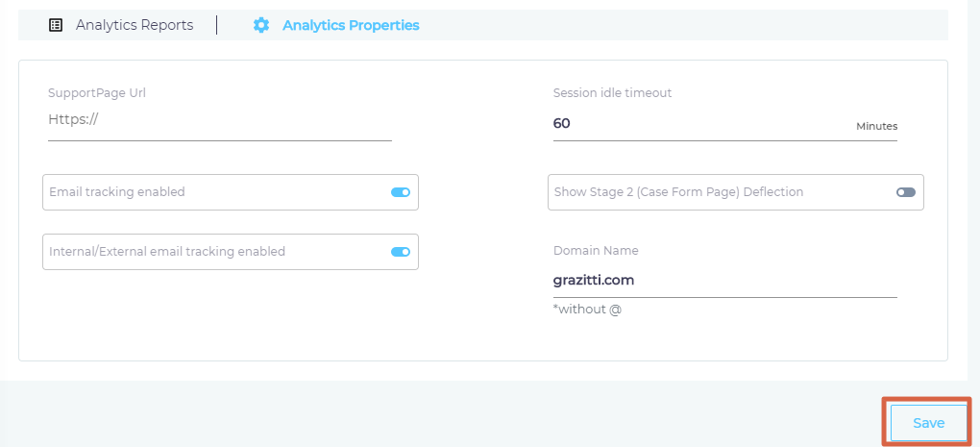Click the Session idle timeout label
The height and width of the screenshot is (447, 980).
click(x=613, y=93)
